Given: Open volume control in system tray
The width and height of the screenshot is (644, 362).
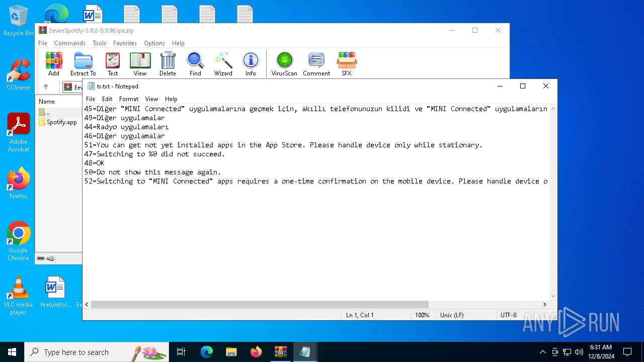Looking at the screenshot, I should (579, 352).
